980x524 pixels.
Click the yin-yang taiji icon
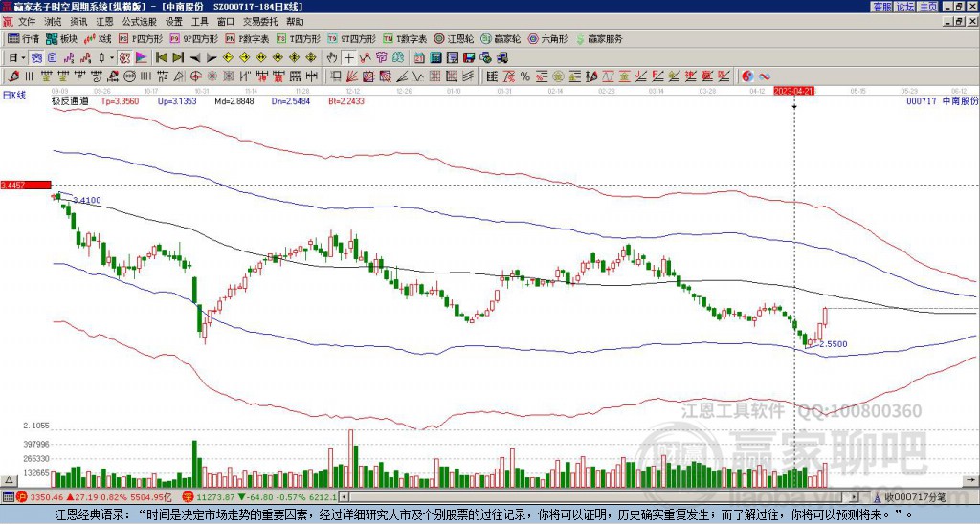pos(747,76)
